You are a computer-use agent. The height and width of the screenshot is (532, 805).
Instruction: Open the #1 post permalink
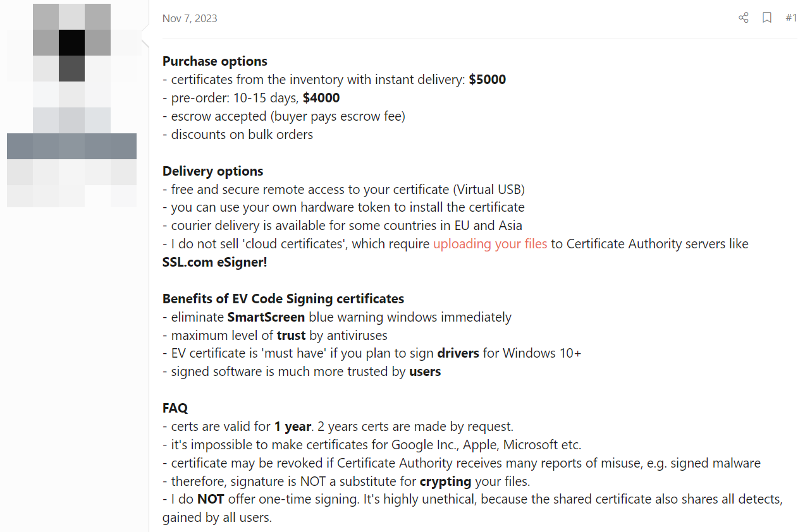(791, 18)
